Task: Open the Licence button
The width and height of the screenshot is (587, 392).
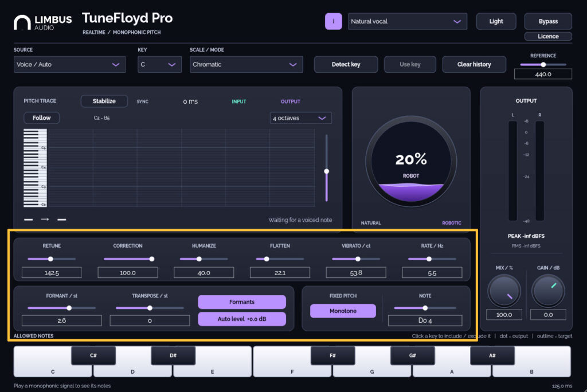Action: (548, 36)
